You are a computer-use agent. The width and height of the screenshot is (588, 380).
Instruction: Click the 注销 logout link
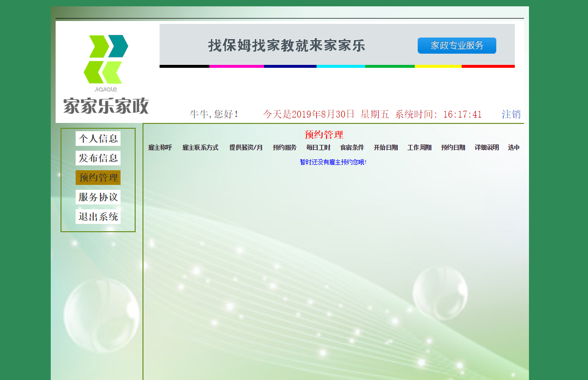(x=511, y=114)
